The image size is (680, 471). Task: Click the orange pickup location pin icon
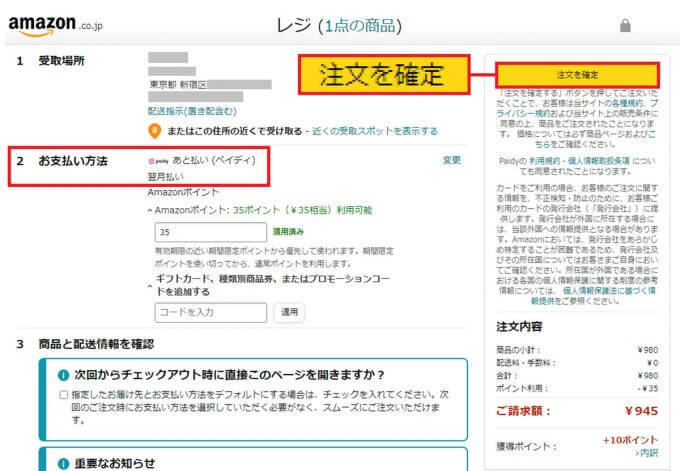pyautogui.click(x=154, y=131)
